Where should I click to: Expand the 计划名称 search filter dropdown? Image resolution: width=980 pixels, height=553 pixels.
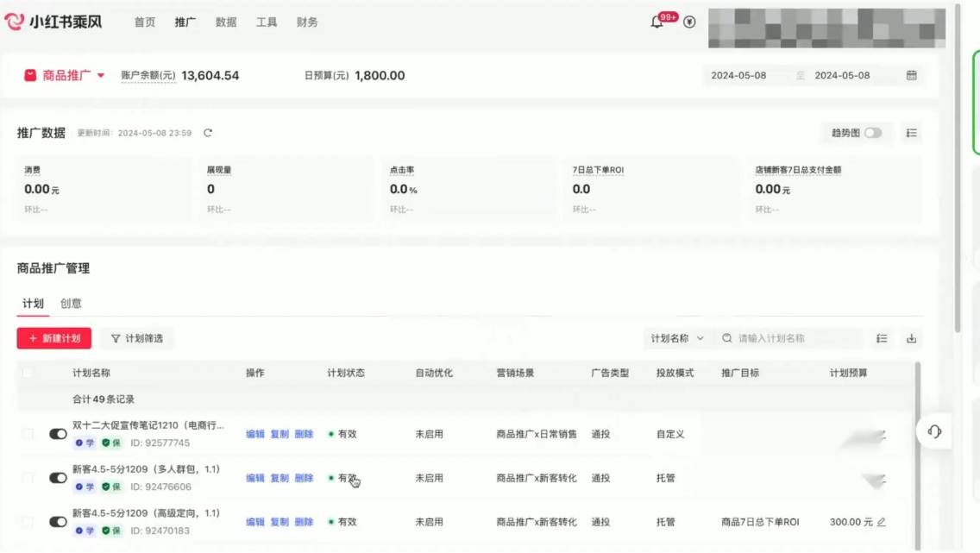coord(678,338)
